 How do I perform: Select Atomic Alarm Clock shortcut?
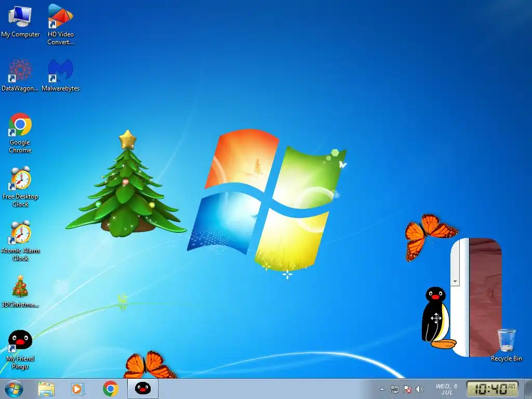tap(20, 241)
